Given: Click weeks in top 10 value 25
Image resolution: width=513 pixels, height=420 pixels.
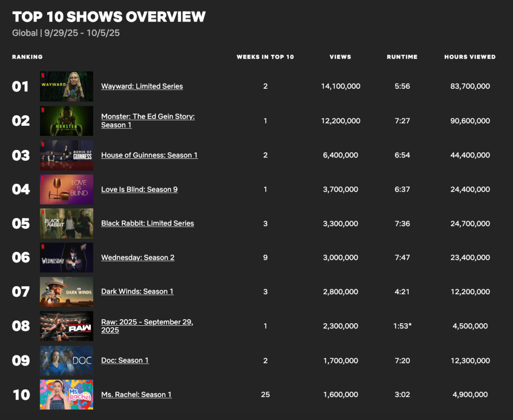Looking at the screenshot, I should click(x=265, y=395).
